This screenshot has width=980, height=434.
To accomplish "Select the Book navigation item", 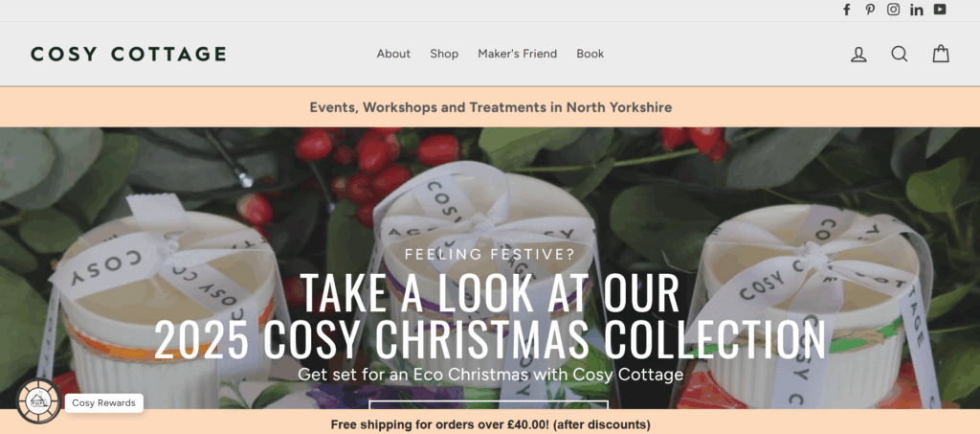I will (590, 54).
